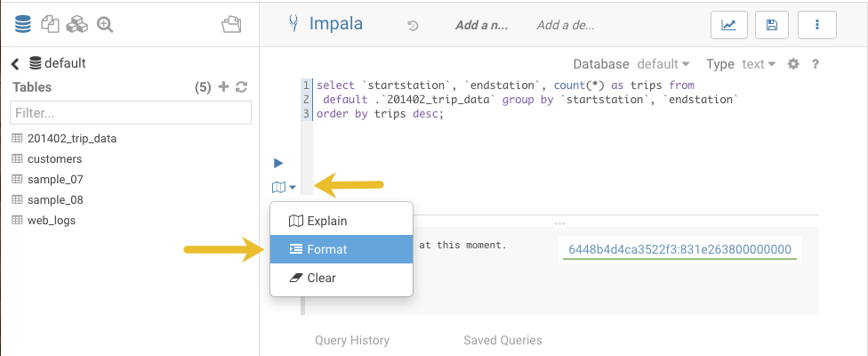Open the documents icon in left panel
Image resolution: width=868 pixels, height=356 pixels.
click(x=51, y=25)
